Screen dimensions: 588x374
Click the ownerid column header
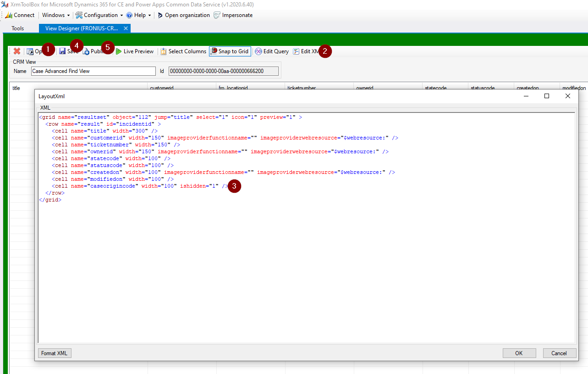388,87
